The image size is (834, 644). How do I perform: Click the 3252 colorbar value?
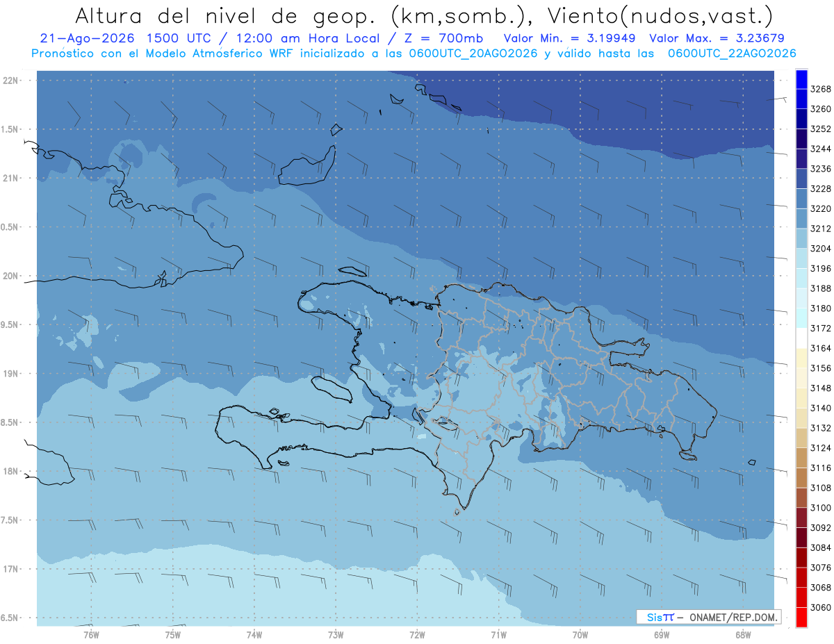tap(821, 129)
